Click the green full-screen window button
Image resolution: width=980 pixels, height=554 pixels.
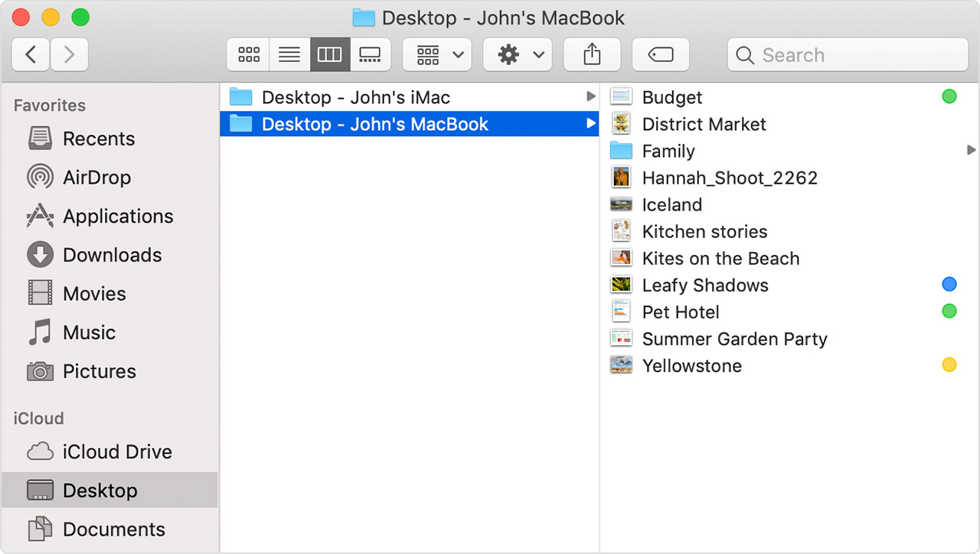point(80,17)
